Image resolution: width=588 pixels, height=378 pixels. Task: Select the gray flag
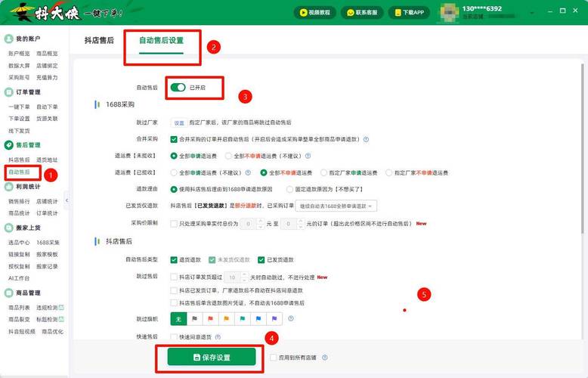(194, 319)
